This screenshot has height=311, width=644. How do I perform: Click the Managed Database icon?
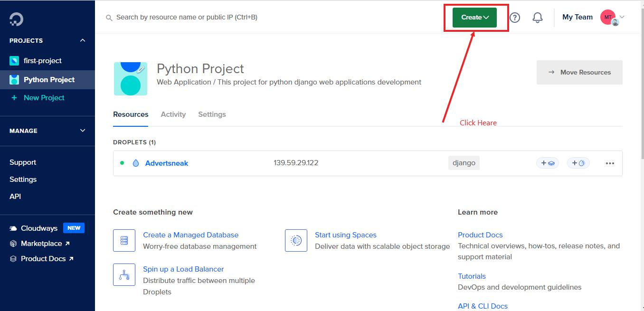(x=124, y=240)
